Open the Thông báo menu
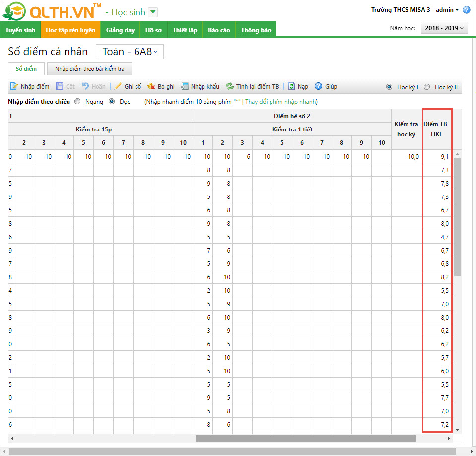This screenshot has width=476, height=456. click(256, 30)
